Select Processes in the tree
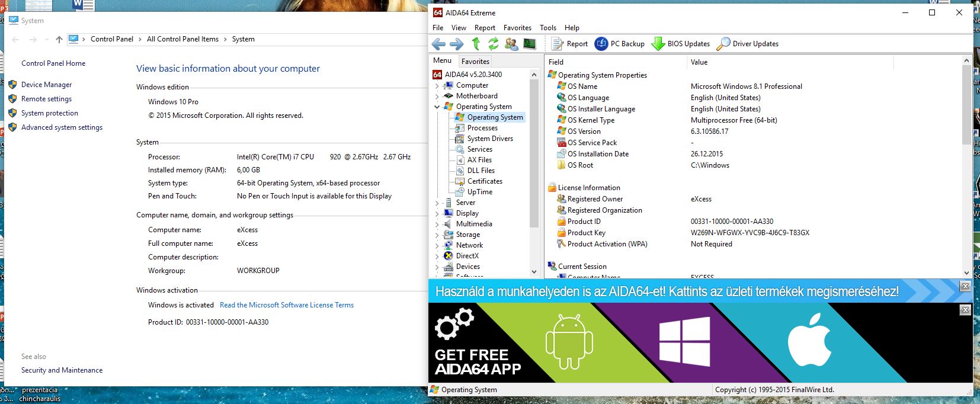 [482, 128]
